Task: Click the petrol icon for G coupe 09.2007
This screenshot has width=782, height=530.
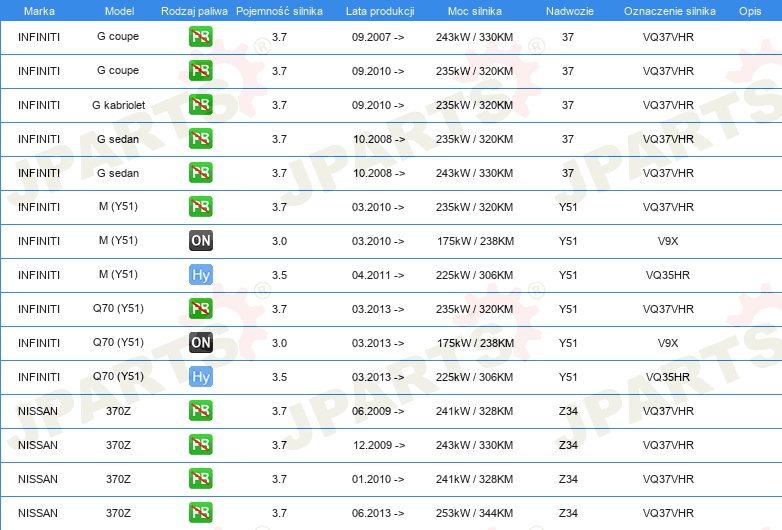Action: [x=200, y=36]
